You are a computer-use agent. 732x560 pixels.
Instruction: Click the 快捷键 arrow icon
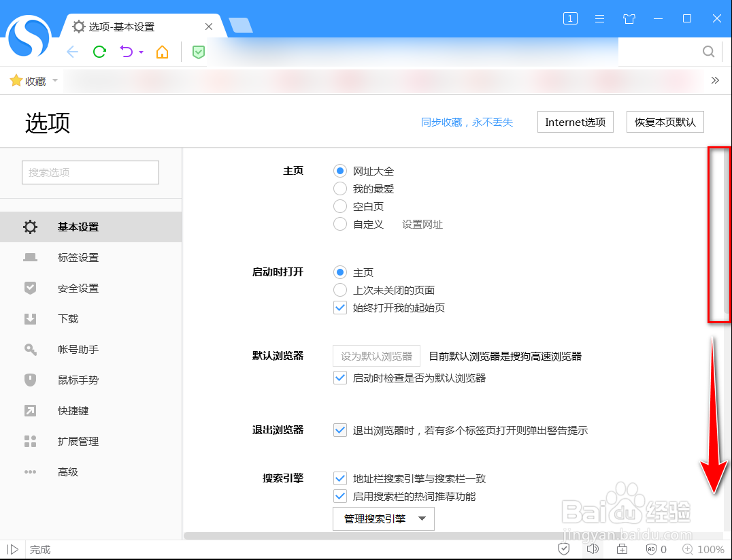[x=30, y=410]
